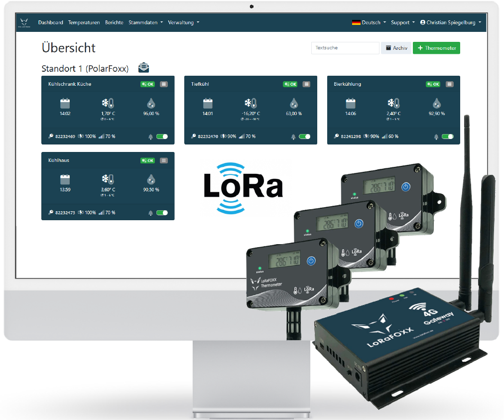Screen dimensions: 504x420
Task: Open the Kühlhaus card hamburger menu
Action: coord(164,160)
